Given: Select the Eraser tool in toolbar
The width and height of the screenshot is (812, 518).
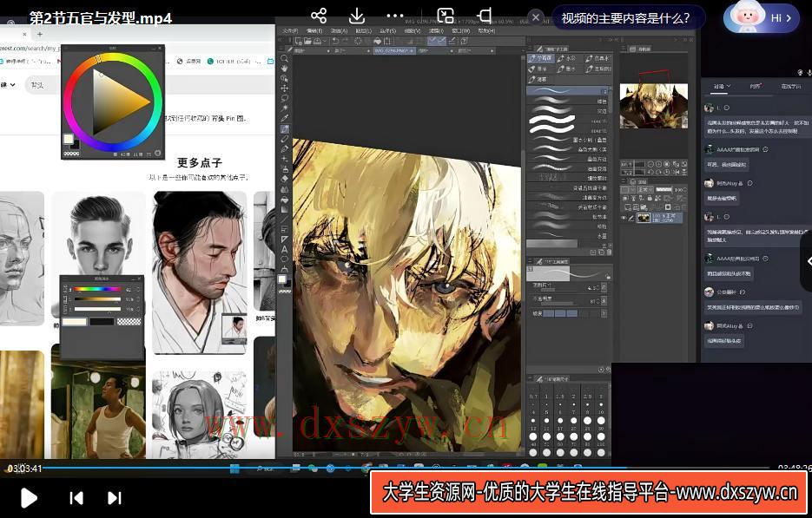Looking at the screenshot, I should tap(284, 179).
